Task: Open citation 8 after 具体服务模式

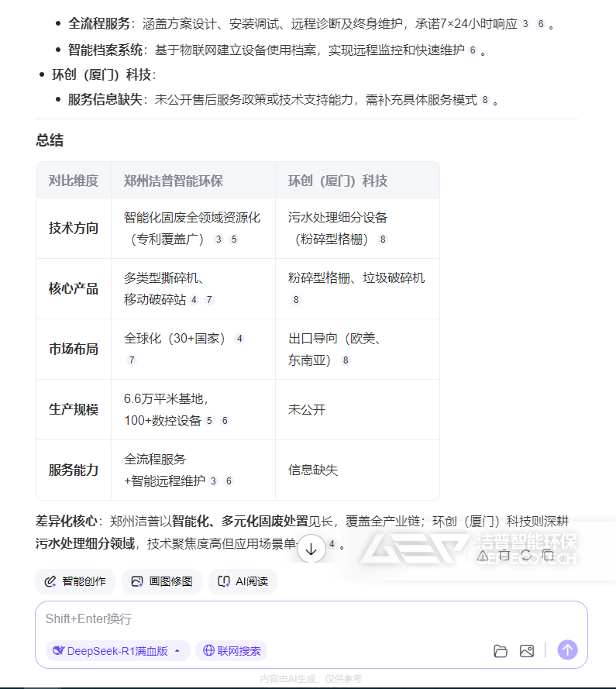Action: pyautogui.click(x=485, y=100)
